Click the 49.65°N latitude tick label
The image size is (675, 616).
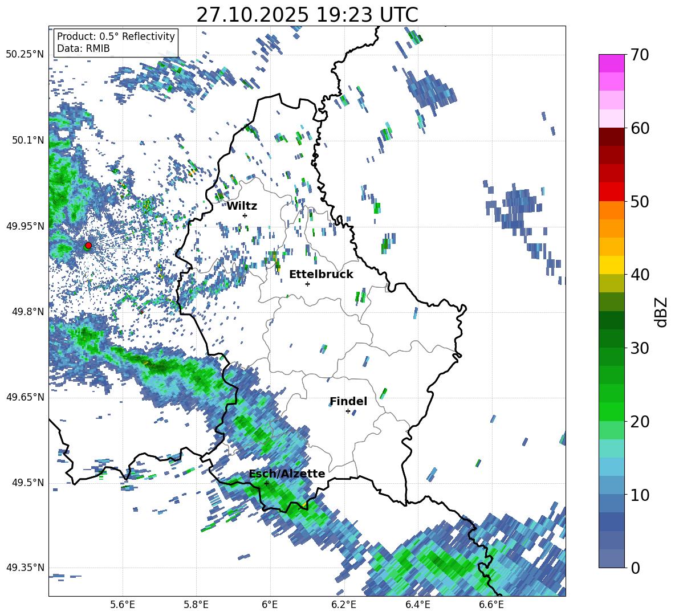[x=25, y=397]
